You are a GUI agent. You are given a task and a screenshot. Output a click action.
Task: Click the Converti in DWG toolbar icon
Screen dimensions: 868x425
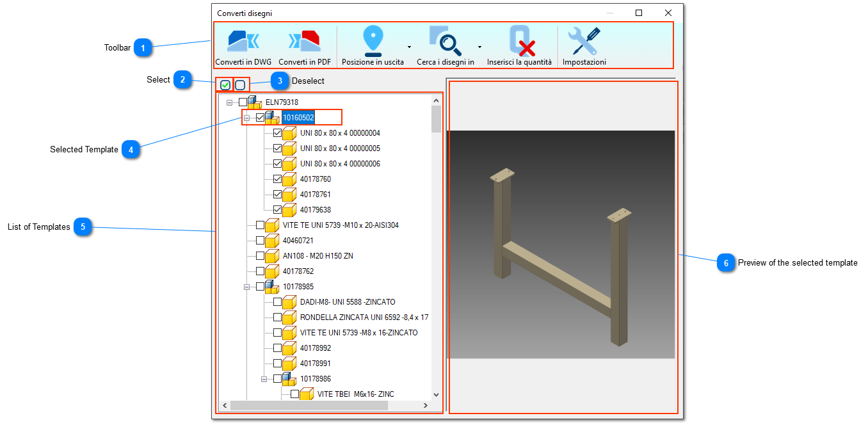coord(243,41)
